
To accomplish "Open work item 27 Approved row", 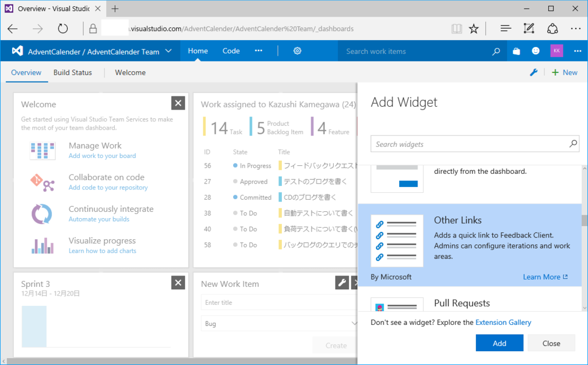I will coord(280,181).
